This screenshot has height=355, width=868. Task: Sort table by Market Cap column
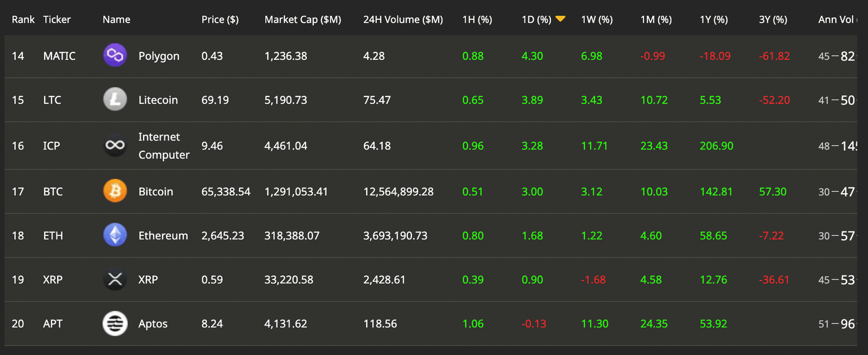point(302,20)
